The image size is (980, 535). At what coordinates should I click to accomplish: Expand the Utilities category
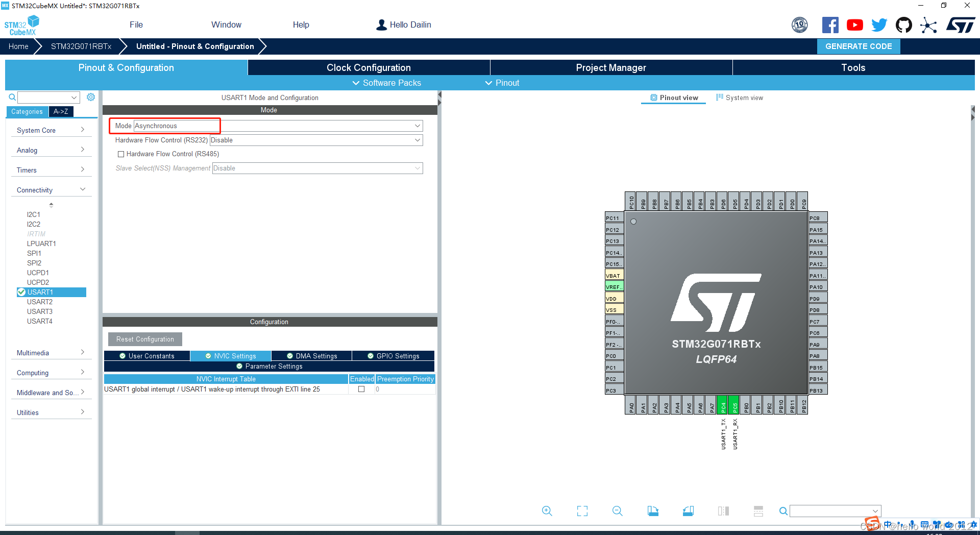(x=51, y=412)
